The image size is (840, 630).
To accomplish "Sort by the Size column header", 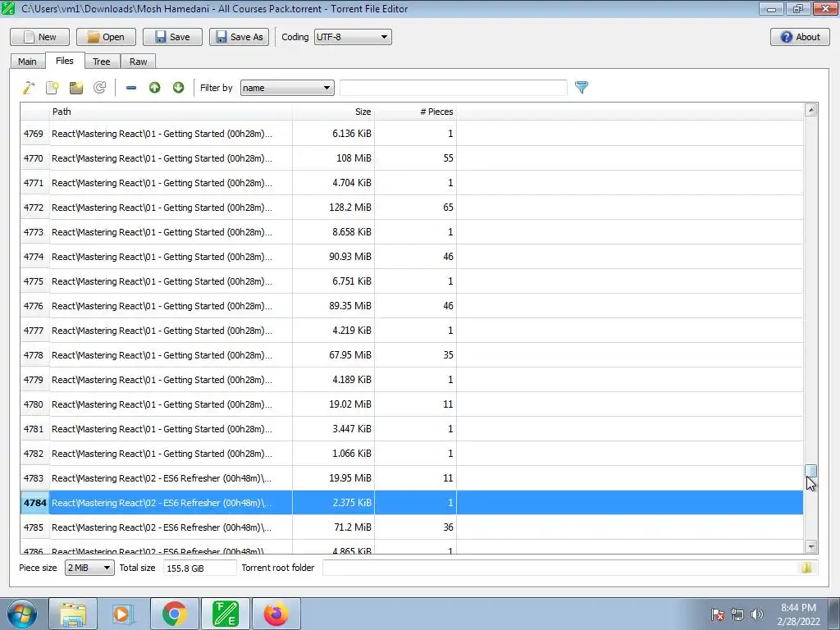I will (x=333, y=112).
